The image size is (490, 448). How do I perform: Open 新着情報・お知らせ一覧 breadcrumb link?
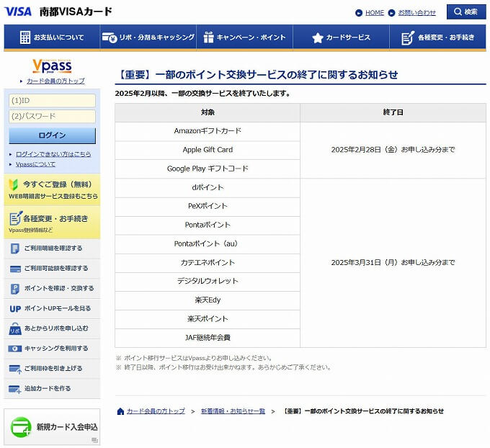(x=233, y=411)
